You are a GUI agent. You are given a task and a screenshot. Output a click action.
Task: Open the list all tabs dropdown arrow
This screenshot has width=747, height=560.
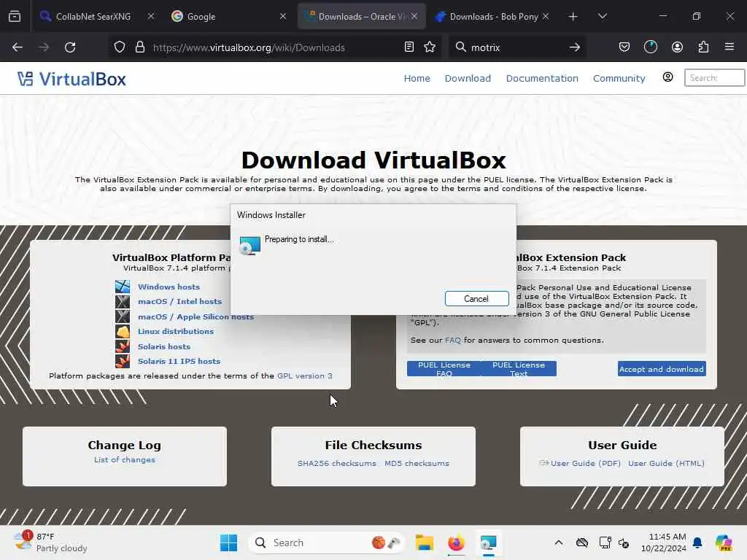click(x=602, y=16)
